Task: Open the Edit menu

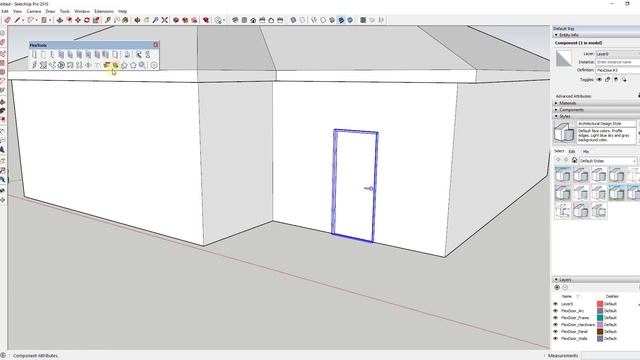Action: pos(4,11)
